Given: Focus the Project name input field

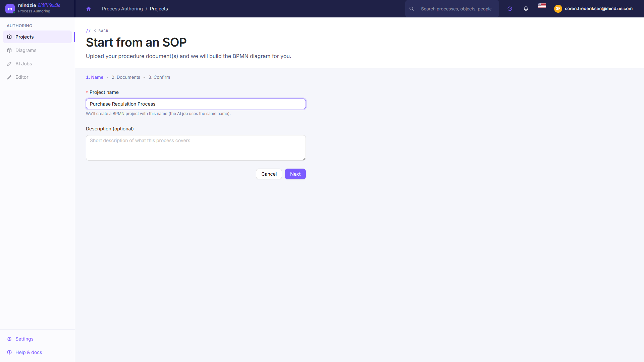Looking at the screenshot, I should click(x=196, y=104).
